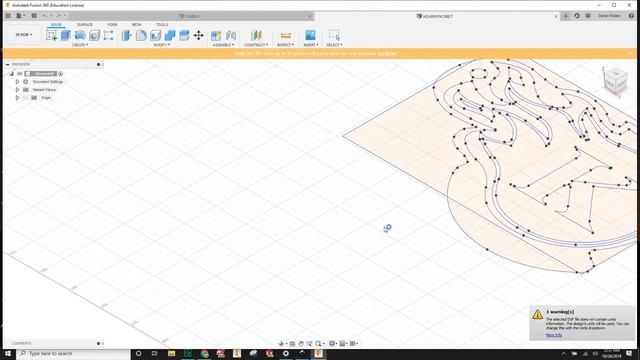Click the ViewCube in corner

[x=616, y=81]
